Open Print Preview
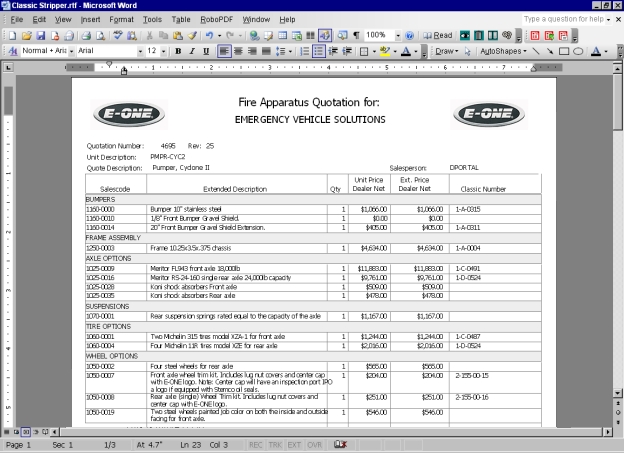Image resolution: width=624 pixels, height=453 pixels. 100,36
